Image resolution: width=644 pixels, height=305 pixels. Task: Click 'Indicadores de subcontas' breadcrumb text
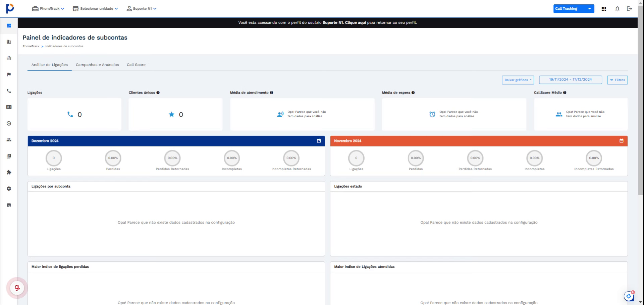coord(64,46)
